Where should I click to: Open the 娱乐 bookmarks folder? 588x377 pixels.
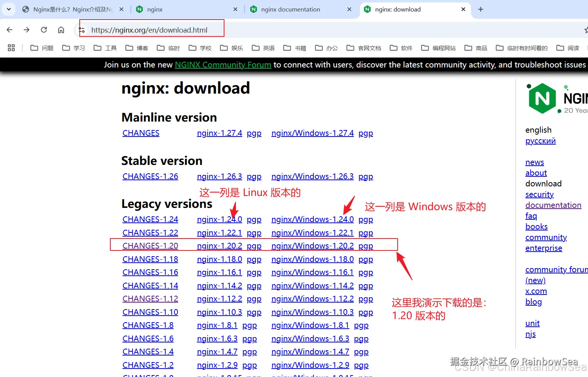click(x=232, y=48)
